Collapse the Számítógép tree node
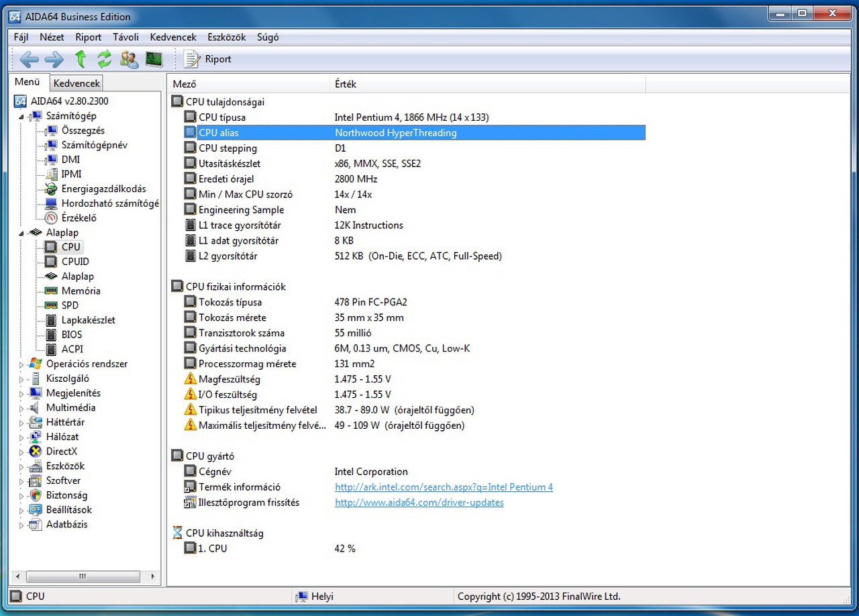The width and height of the screenshot is (859, 616). (x=21, y=117)
